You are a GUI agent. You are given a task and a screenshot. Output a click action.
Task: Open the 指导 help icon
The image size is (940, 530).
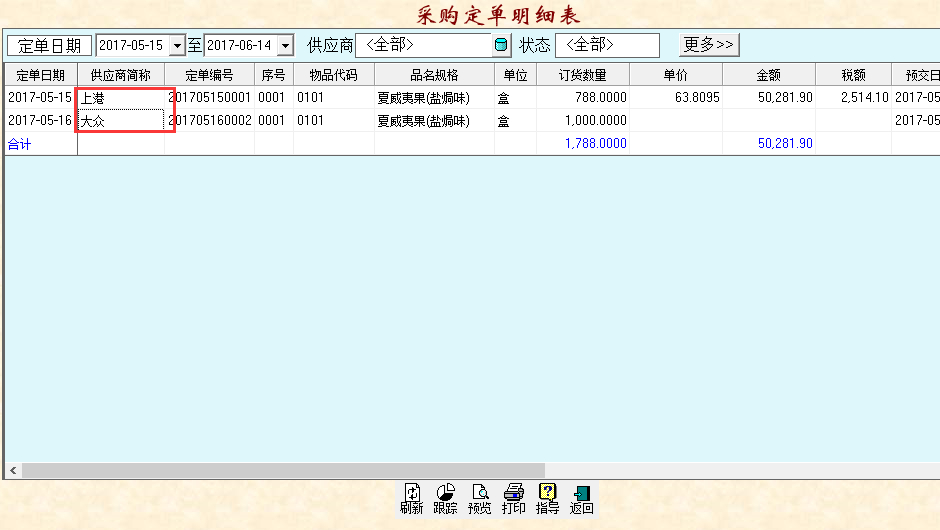547,499
